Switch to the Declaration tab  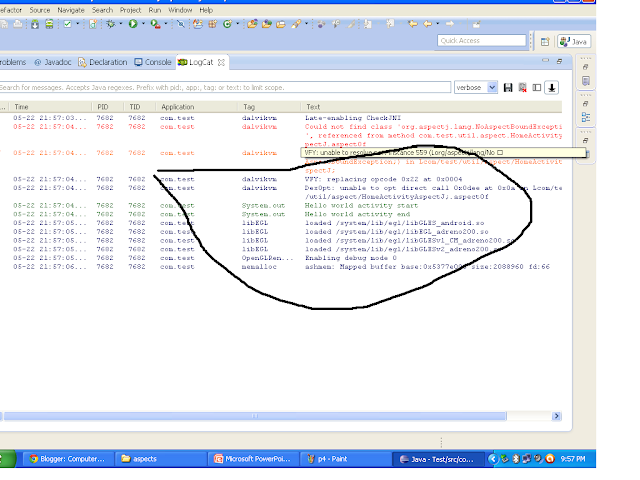click(103, 62)
